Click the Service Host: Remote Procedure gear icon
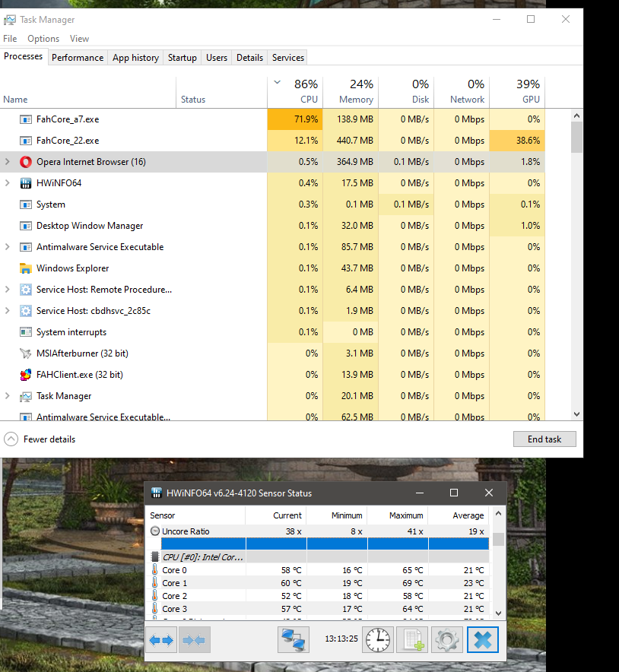This screenshot has width=619, height=672. 26,290
